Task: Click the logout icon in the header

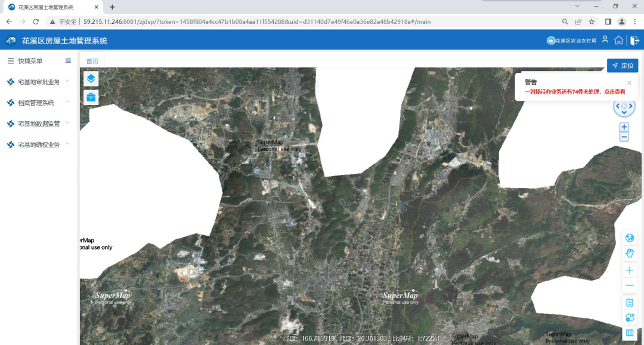Action: pos(634,41)
